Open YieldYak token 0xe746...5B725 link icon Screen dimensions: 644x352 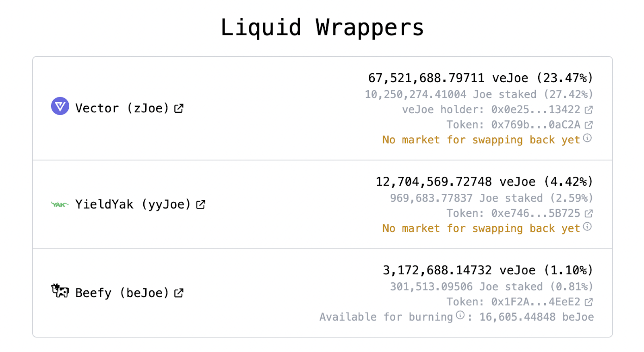pyautogui.click(x=589, y=213)
